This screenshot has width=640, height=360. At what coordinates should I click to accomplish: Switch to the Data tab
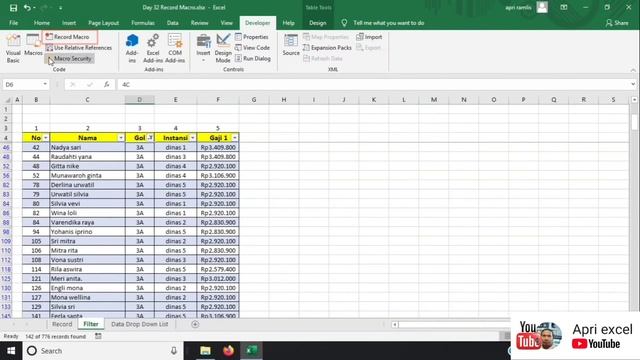click(172, 23)
